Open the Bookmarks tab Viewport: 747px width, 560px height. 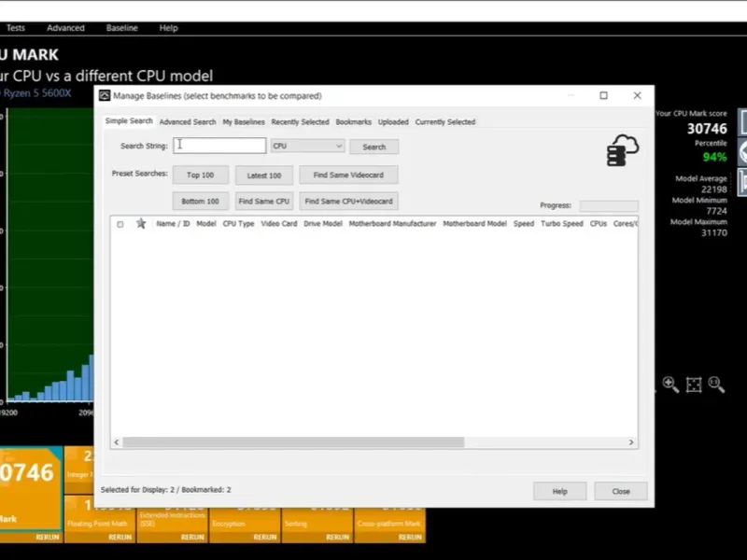pos(354,122)
